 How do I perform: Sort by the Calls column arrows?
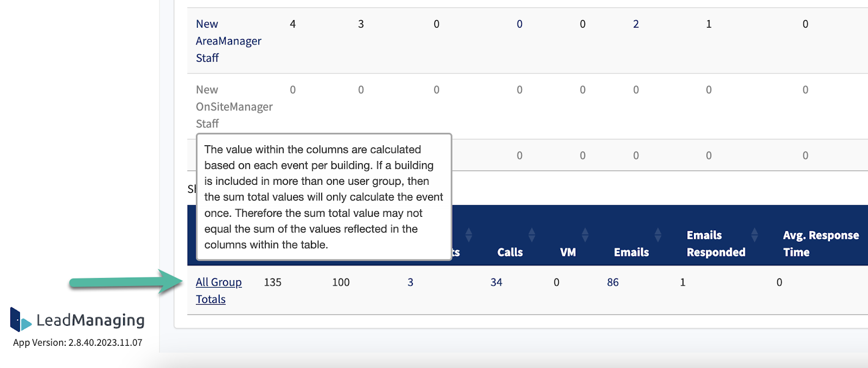[x=532, y=235]
